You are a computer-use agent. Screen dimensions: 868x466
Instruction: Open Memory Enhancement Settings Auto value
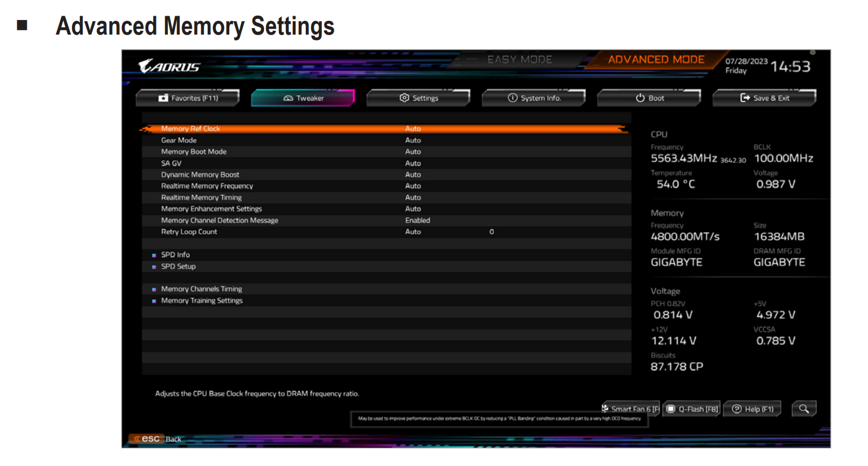point(413,209)
